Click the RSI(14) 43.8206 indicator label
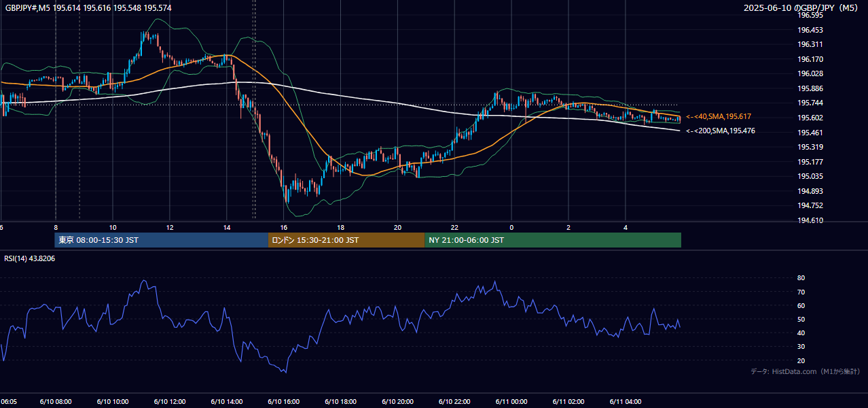868x408 pixels. tap(30, 258)
